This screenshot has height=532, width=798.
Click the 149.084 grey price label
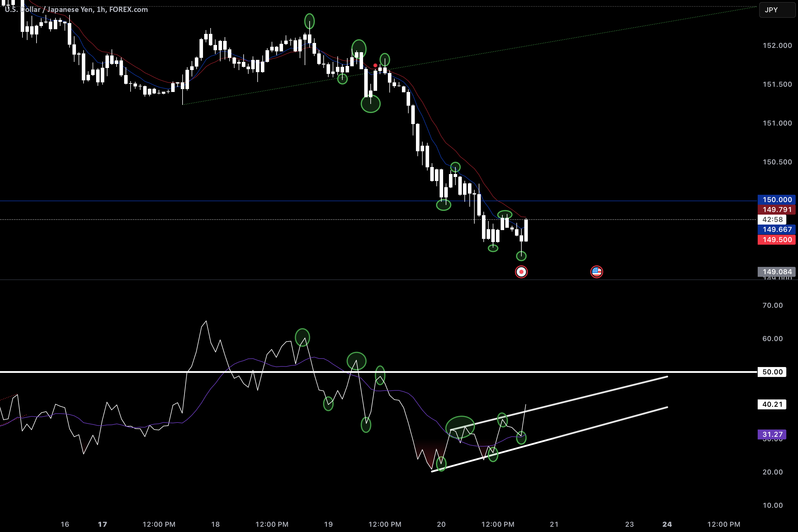click(776, 272)
